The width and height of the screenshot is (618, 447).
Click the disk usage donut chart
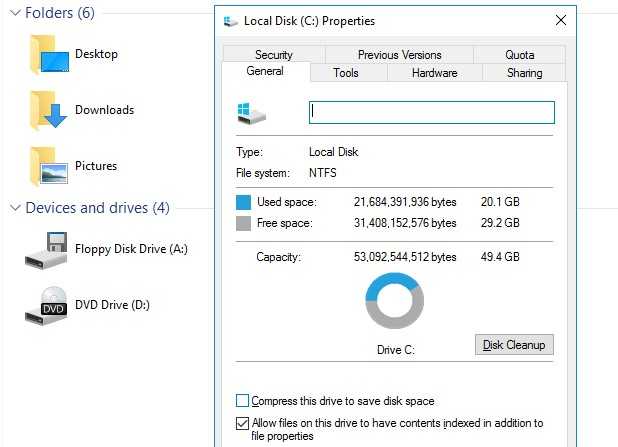click(395, 301)
